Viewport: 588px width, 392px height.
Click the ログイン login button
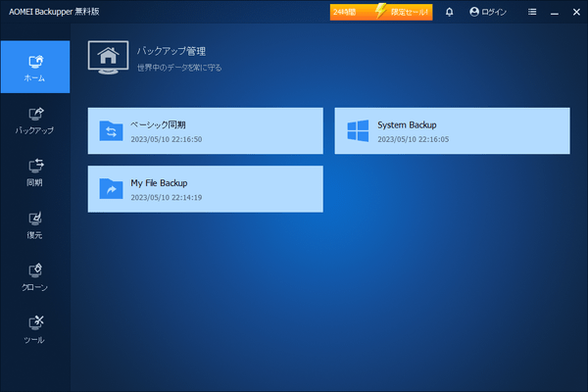click(488, 12)
